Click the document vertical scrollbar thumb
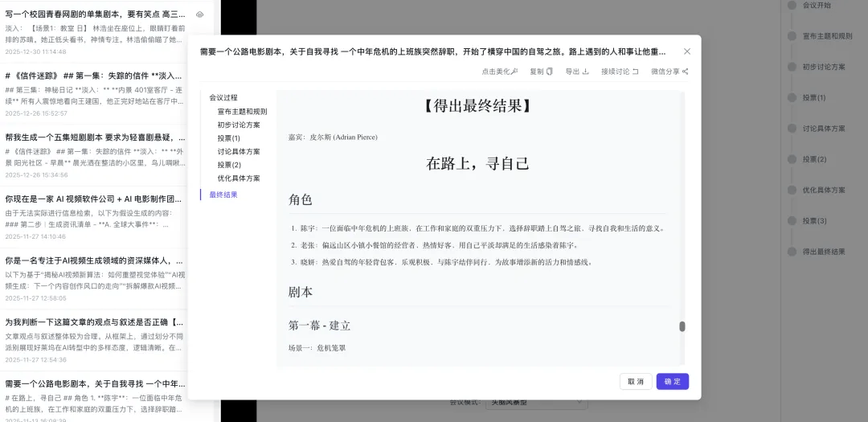The width and height of the screenshot is (868, 422). tap(682, 326)
